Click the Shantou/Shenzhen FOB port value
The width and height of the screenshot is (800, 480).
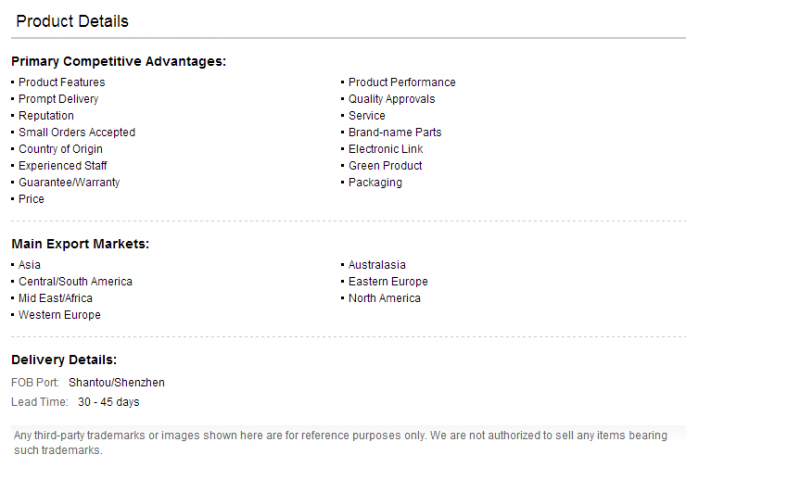pos(117,383)
